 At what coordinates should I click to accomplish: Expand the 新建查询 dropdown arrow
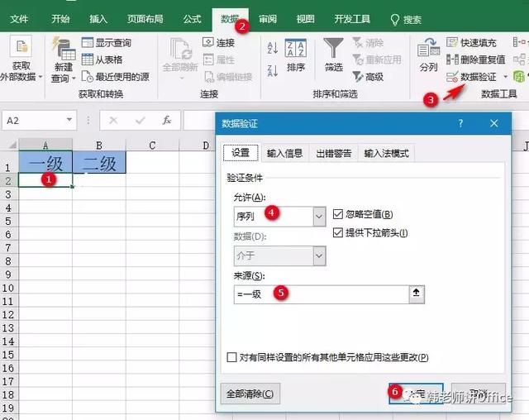[x=74, y=79]
